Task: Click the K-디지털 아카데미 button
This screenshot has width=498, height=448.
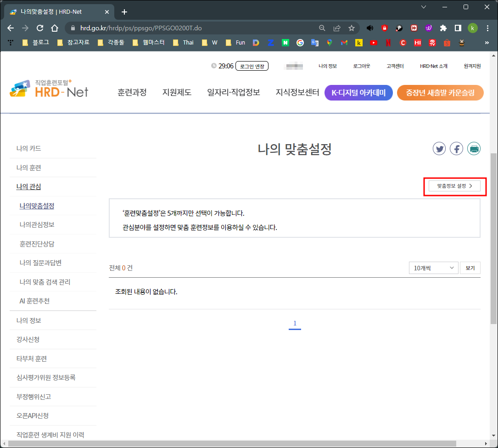Action: [x=358, y=92]
